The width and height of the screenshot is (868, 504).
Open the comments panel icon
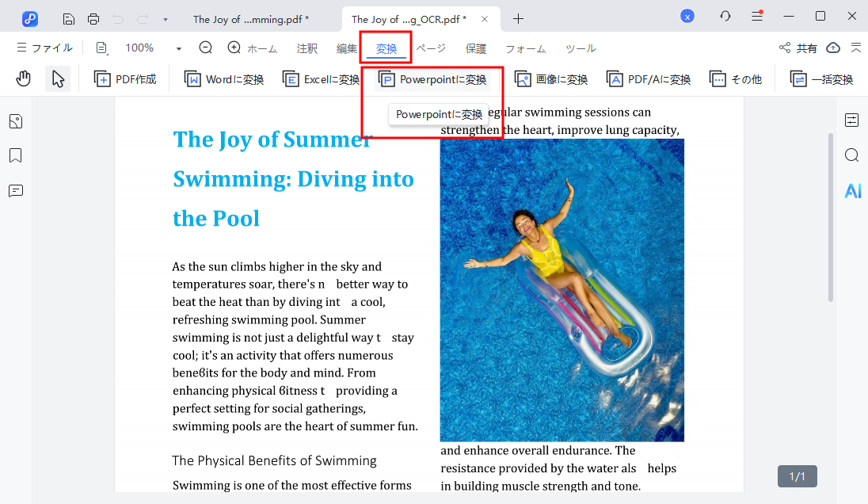click(x=16, y=191)
